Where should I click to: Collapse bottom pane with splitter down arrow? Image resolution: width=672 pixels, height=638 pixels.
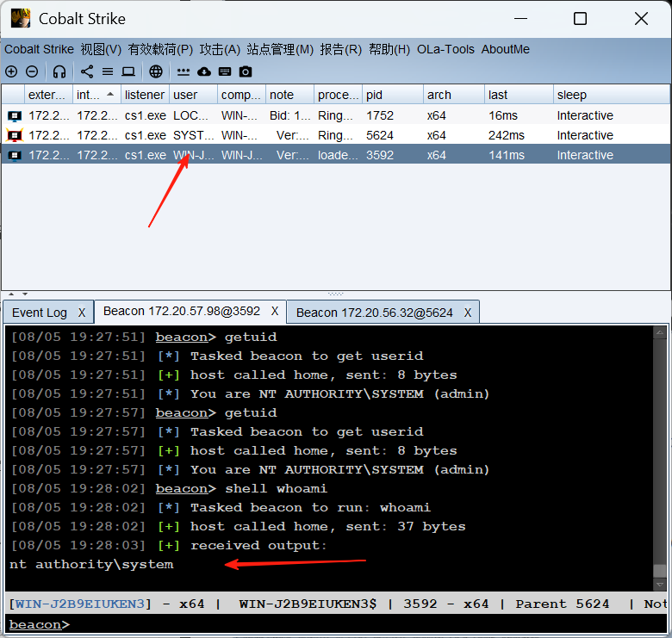pos(25,294)
